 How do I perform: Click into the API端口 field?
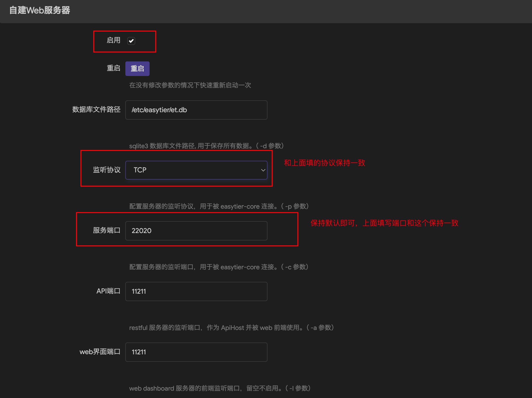196,291
